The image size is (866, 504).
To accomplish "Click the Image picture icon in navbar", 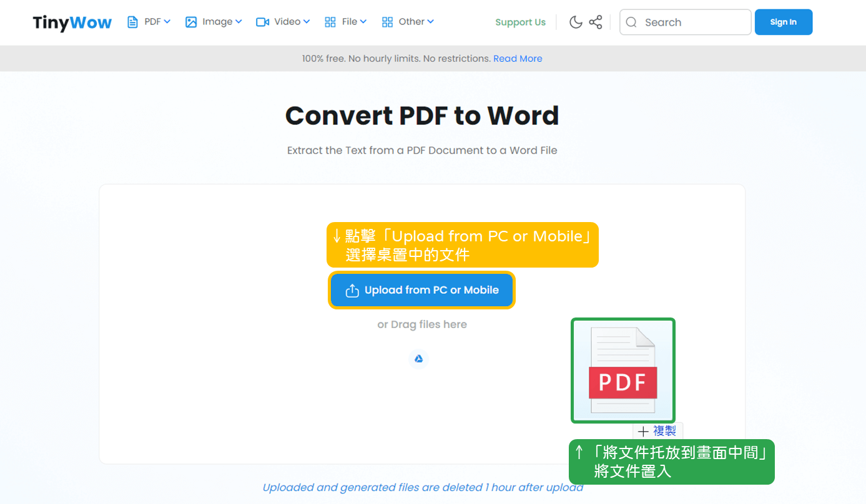I will click(191, 22).
